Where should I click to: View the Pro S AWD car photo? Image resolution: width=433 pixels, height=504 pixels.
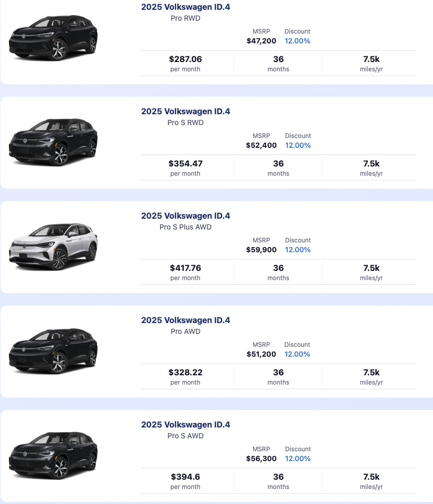coord(53,455)
